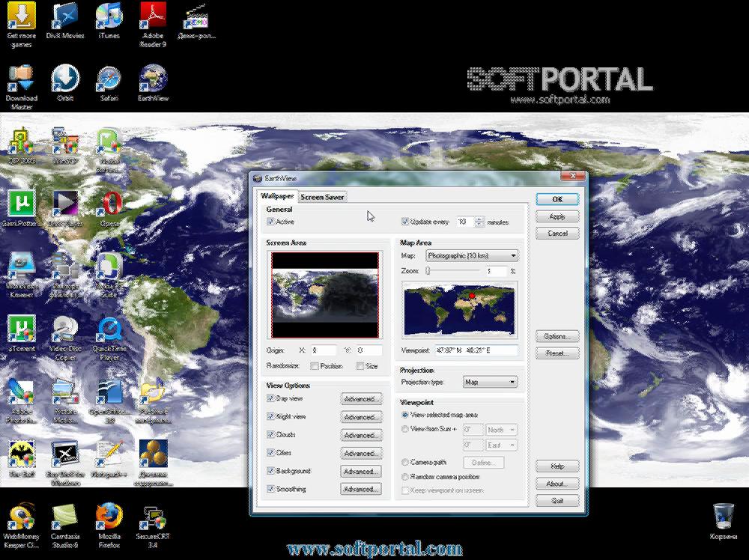
Task: Toggle the Day view checkbox
Action: 270,398
